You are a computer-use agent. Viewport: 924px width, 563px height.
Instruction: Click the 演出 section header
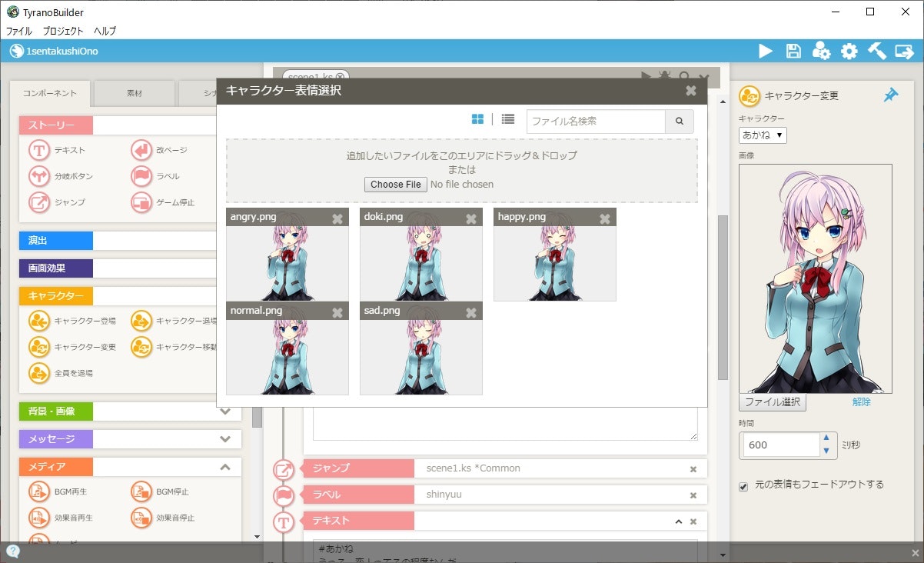coord(55,241)
